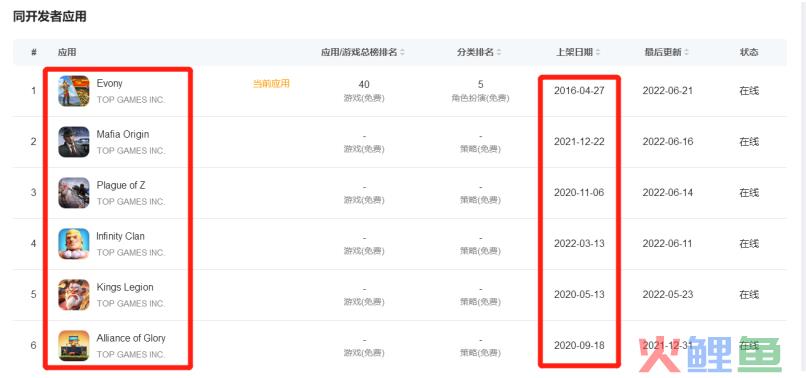Open the Evony app icon
Image resolution: width=806 pixels, height=378 pixels.
point(74,91)
